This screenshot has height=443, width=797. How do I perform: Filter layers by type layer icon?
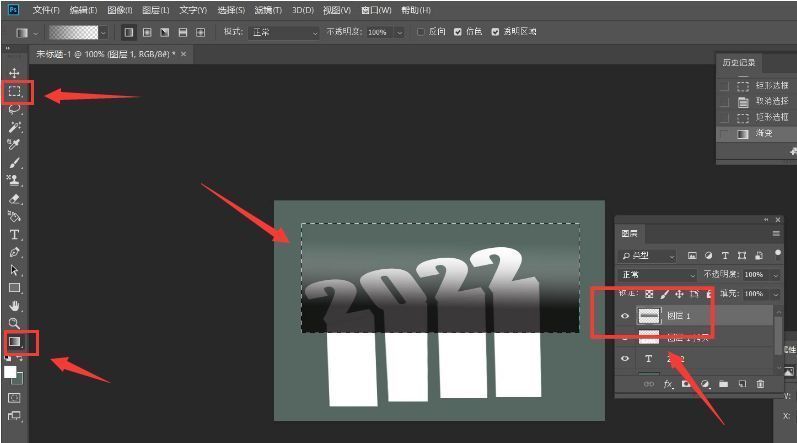pyautogui.click(x=725, y=256)
